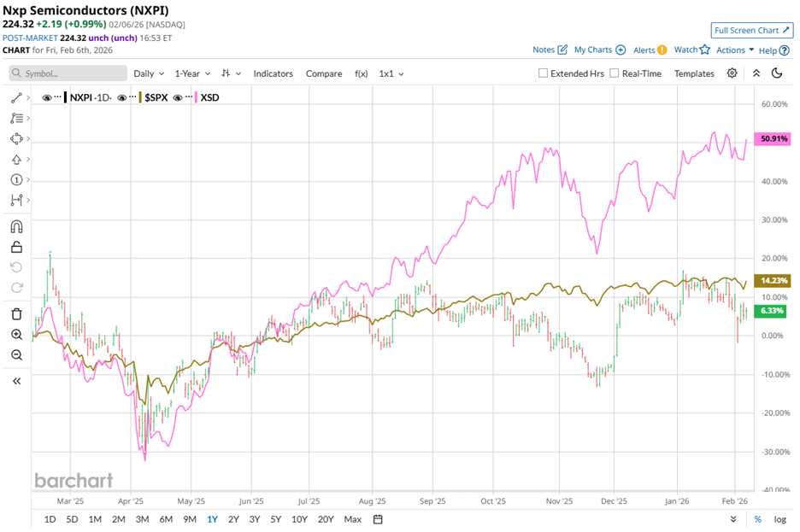Open the 1x1 chart layout dropdown
The image size is (800, 532).
pos(388,73)
